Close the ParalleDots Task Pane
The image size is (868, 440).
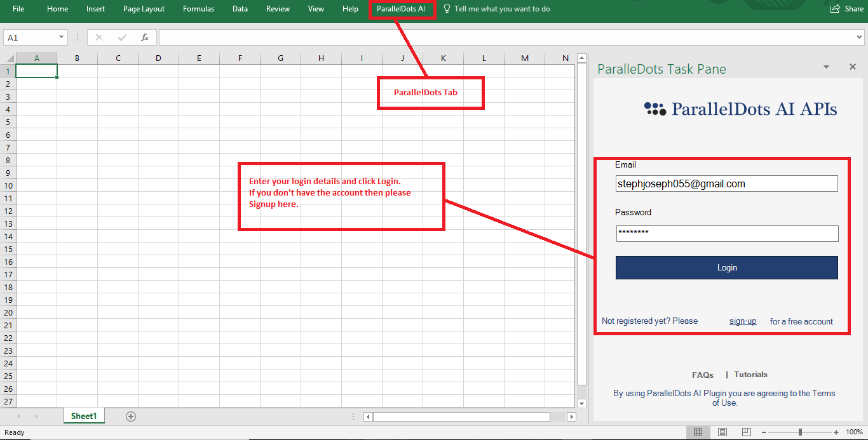(853, 67)
